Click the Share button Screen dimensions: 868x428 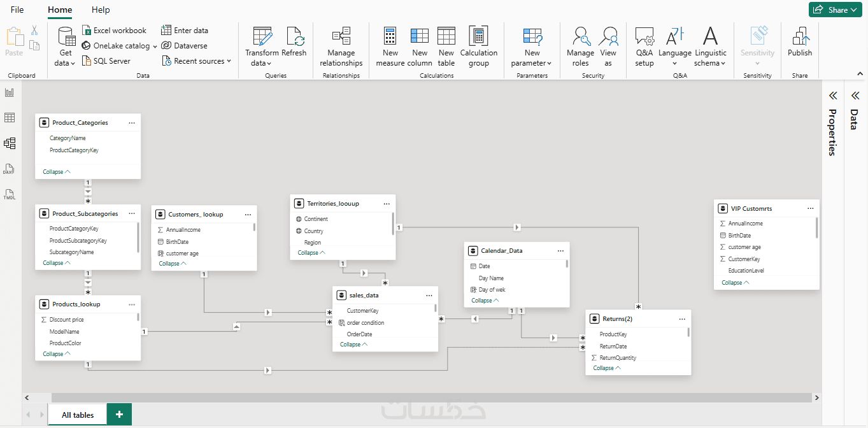(835, 10)
